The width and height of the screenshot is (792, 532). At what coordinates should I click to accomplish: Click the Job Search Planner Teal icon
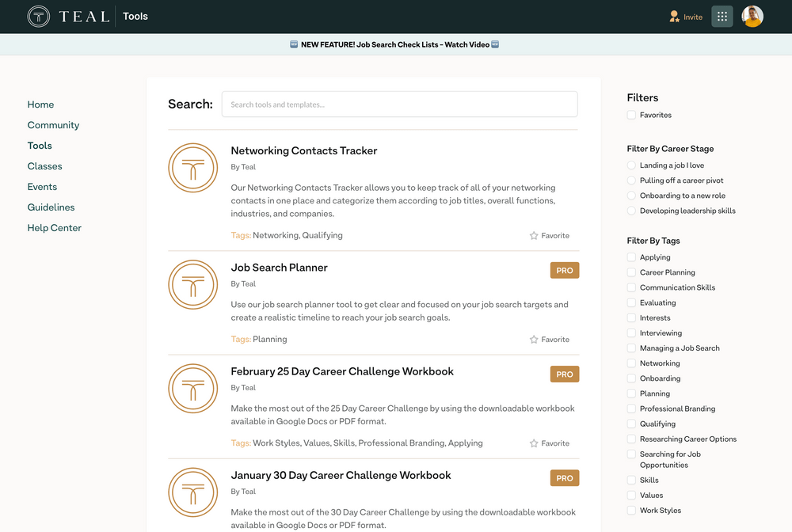[x=193, y=285]
